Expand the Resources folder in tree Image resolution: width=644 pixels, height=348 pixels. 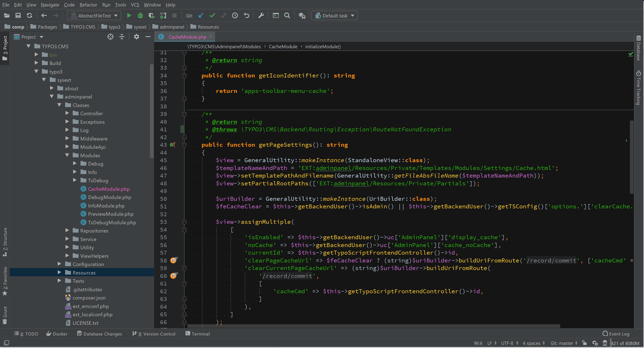point(59,273)
